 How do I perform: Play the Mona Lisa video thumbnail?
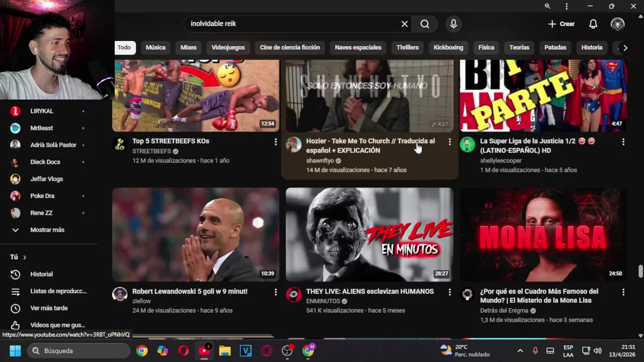[x=543, y=234]
